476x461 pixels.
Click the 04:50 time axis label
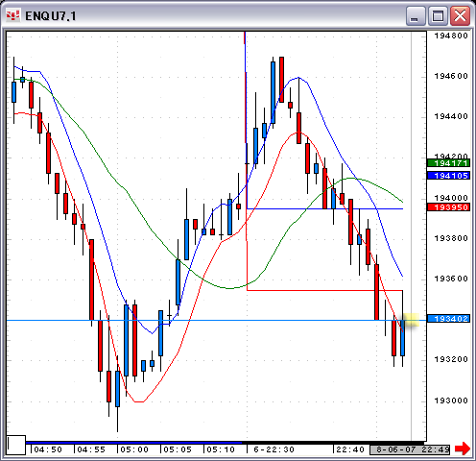tap(48, 449)
